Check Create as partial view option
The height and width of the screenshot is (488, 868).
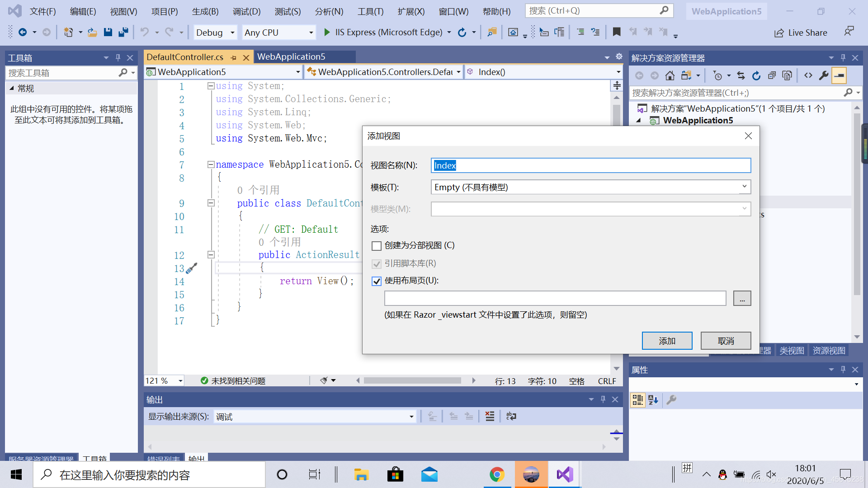pyautogui.click(x=376, y=245)
